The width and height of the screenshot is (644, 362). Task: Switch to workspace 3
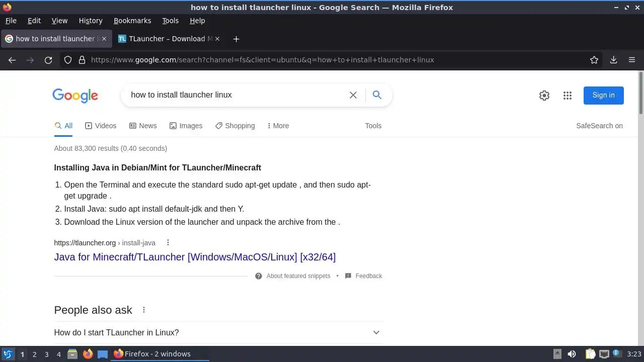(46, 354)
